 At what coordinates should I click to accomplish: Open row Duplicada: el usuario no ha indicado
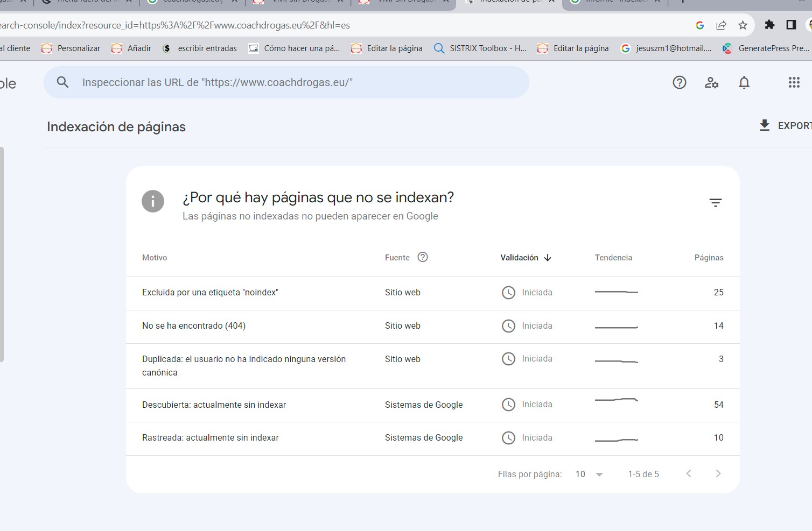click(x=432, y=366)
